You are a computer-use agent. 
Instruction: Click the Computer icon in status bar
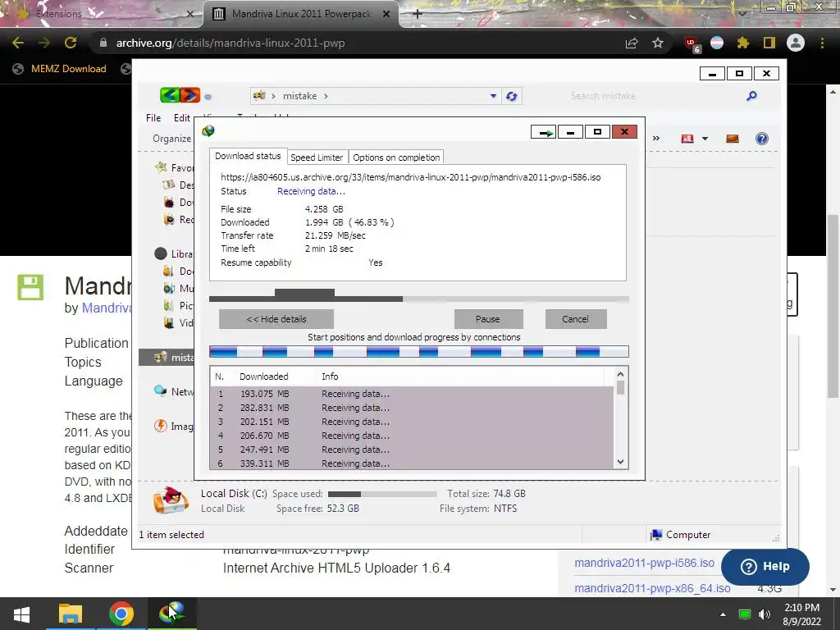[x=656, y=535]
